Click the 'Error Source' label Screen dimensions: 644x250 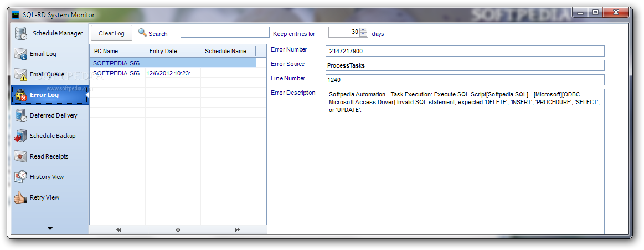point(288,64)
